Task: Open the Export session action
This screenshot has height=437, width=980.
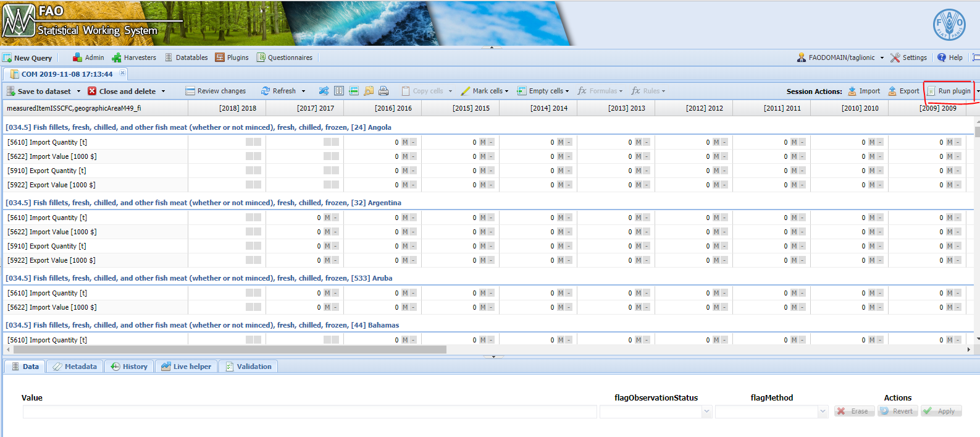Action: tap(903, 91)
